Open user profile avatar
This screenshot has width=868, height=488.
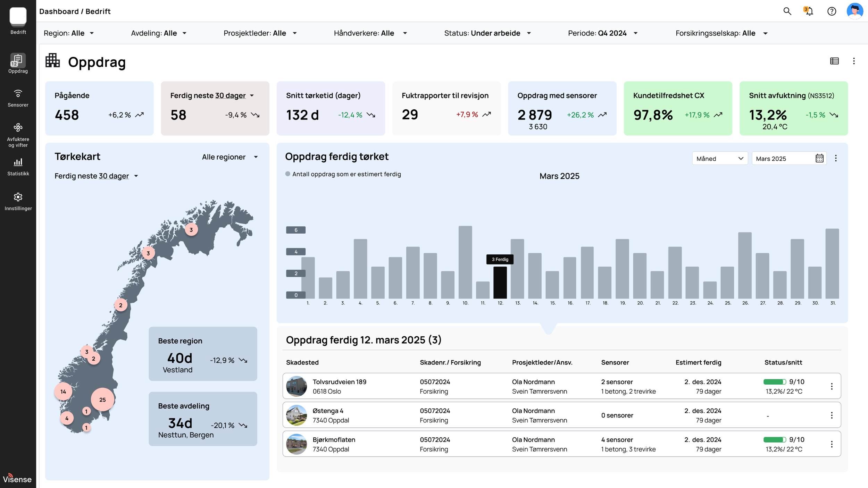click(x=854, y=11)
